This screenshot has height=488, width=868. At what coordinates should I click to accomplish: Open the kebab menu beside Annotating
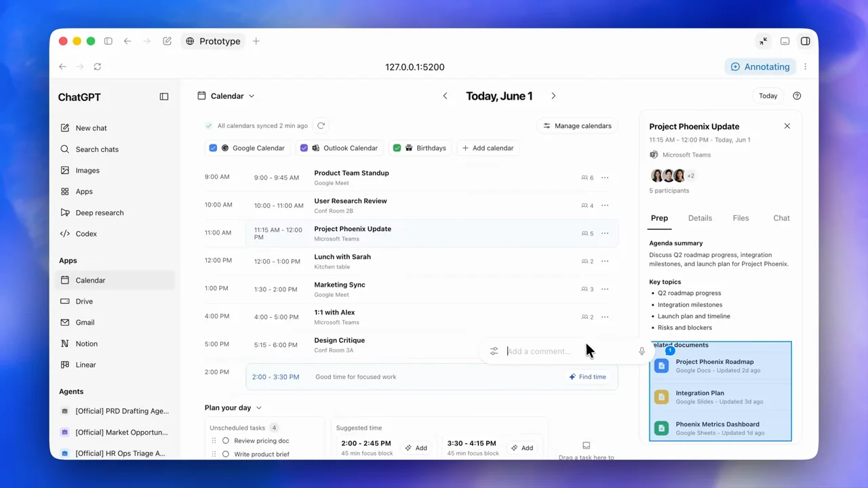pyautogui.click(x=806, y=66)
